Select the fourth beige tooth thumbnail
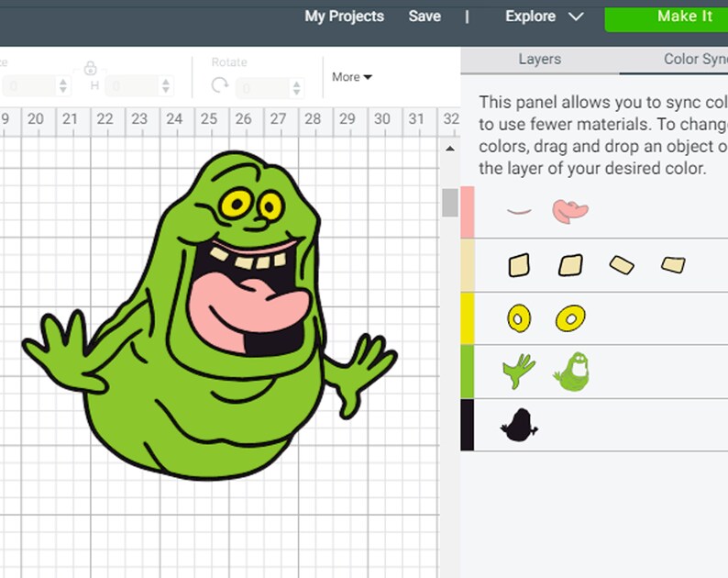 pyautogui.click(x=673, y=265)
